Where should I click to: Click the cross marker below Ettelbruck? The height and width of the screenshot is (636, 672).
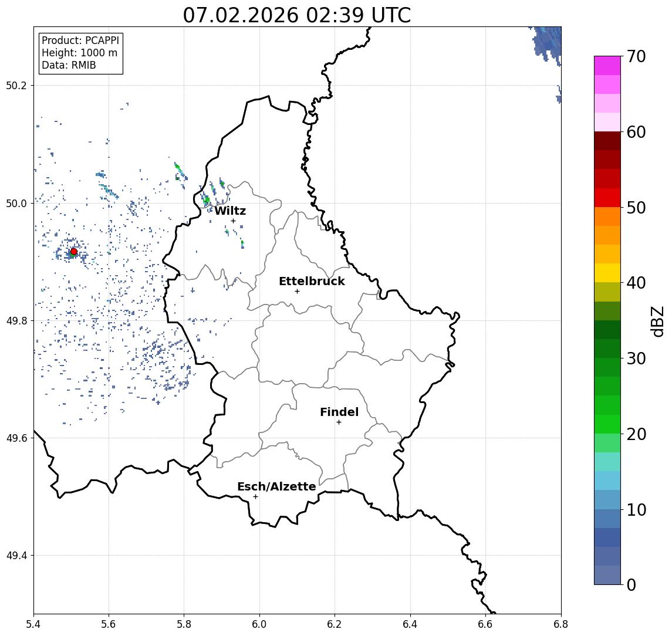[297, 292]
